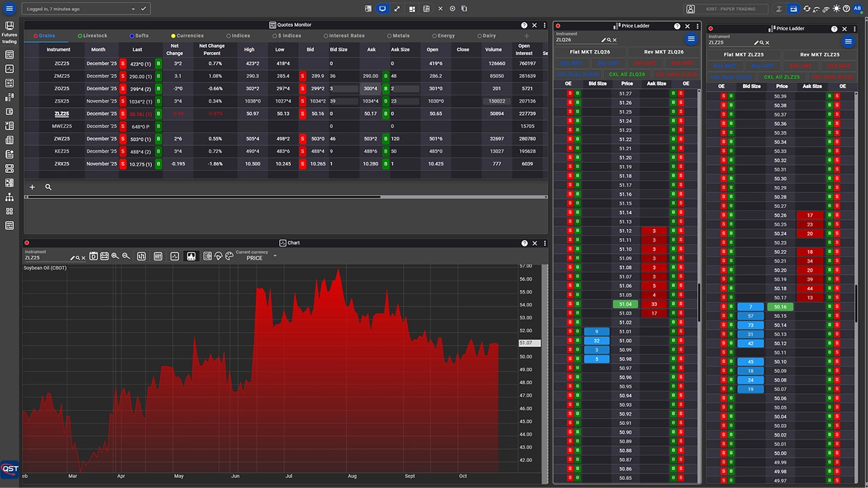This screenshot has width=868, height=488.
Task: Open the Quotes Monitor kebab options menu
Action: click(545, 25)
